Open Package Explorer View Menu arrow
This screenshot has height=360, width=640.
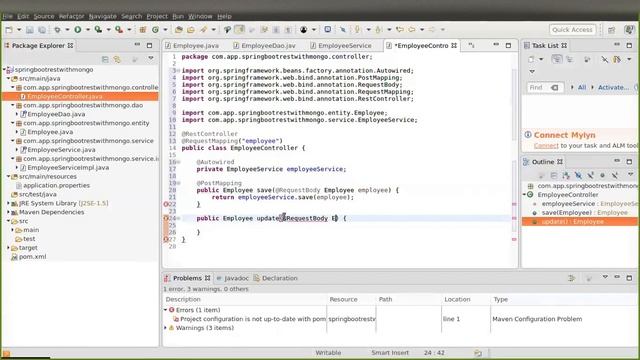pos(151,59)
